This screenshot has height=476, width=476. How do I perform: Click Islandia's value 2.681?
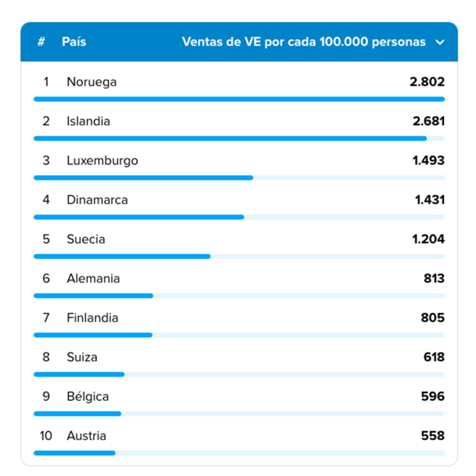pyautogui.click(x=428, y=121)
